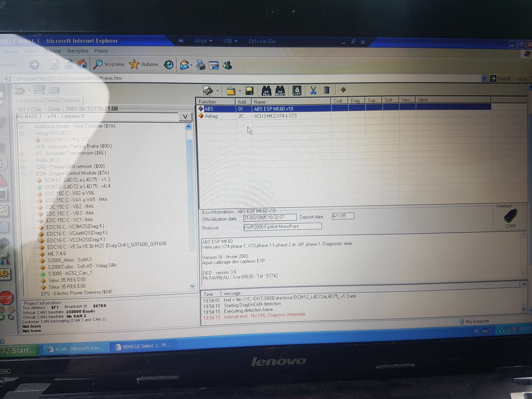Viewport: 532px width, 399px height.
Task: Click the grey diamond toolbar icon
Action: tap(343, 90)
